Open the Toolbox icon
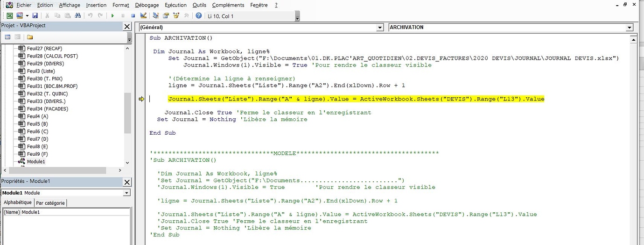This screenshot has width=644, height=245. pos(187,16)
